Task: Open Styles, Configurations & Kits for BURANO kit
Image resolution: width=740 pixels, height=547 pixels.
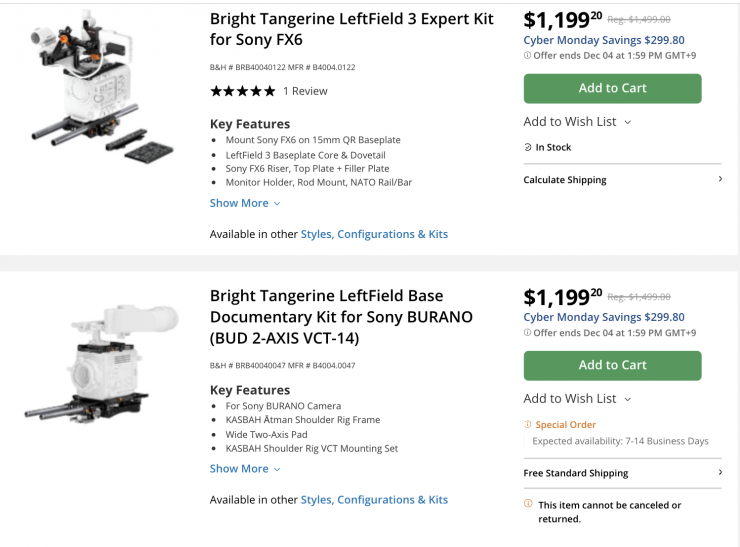Action: coord(374,499)
